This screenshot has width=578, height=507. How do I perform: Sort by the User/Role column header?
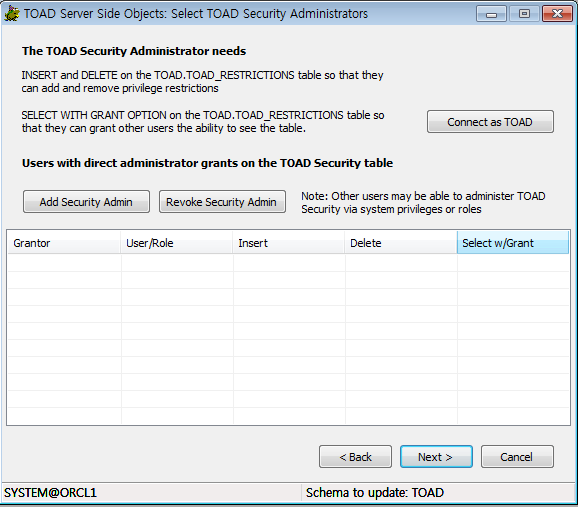tap(177, 243)
